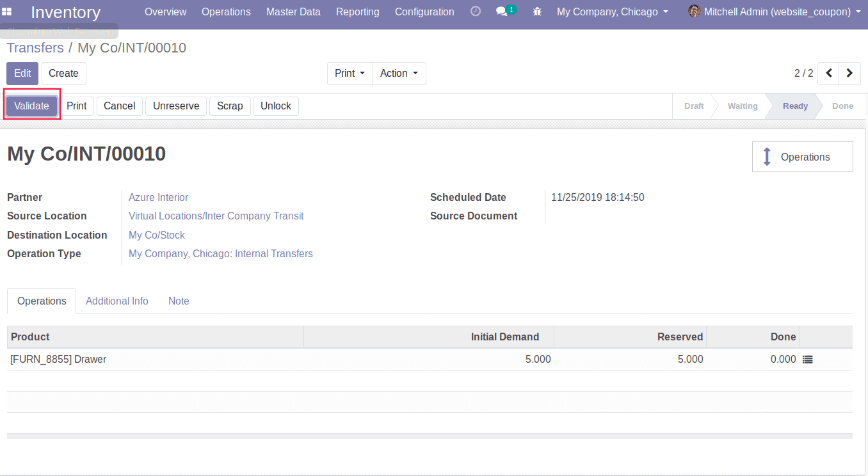Open detailed operations list icon for Drawer
The height and width of the screenshot is (476, 868).
(x=808, y=360)
